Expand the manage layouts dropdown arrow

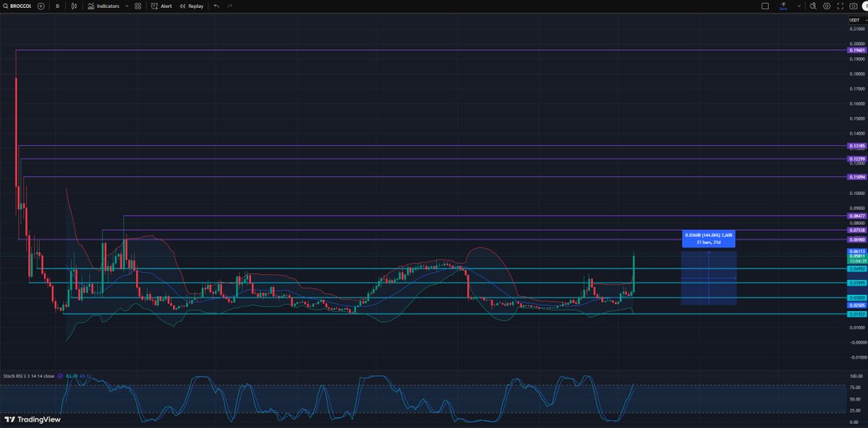click(x=799, y=6)
